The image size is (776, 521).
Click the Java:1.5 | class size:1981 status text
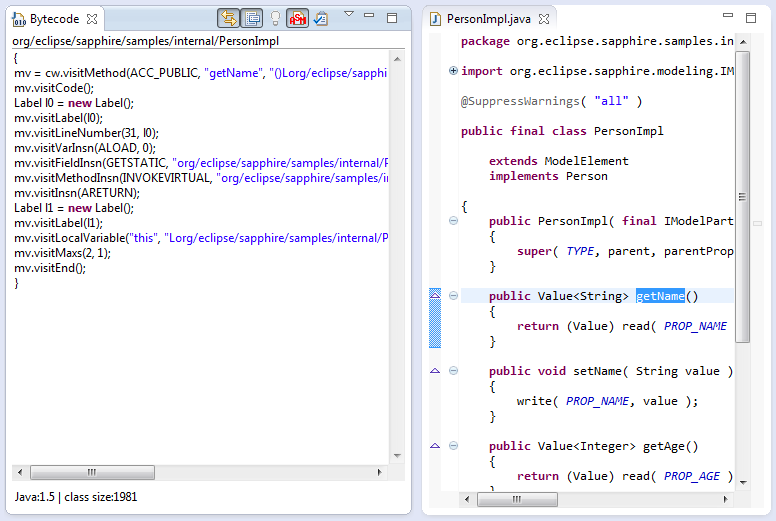76,497
